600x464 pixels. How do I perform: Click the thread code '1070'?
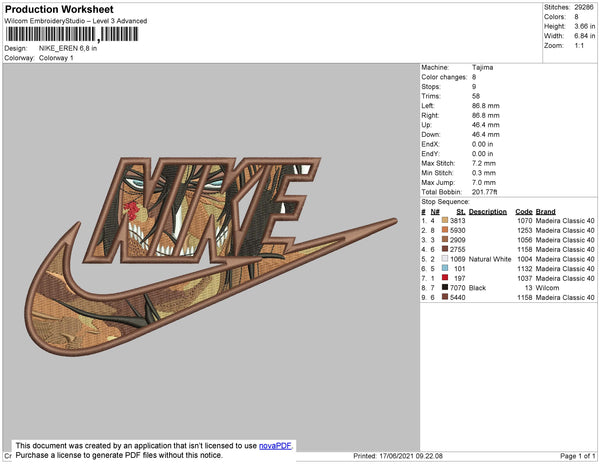point(525,221)
